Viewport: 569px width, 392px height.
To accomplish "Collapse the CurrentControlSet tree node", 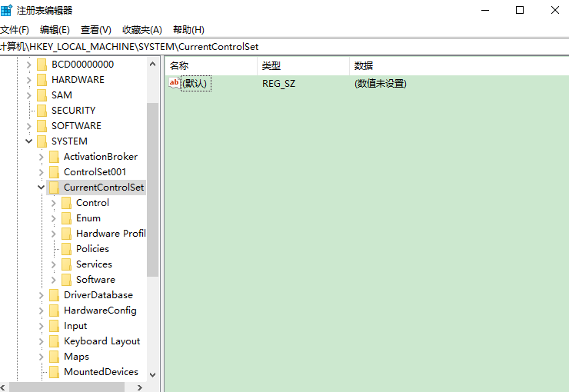I will 41,188.
